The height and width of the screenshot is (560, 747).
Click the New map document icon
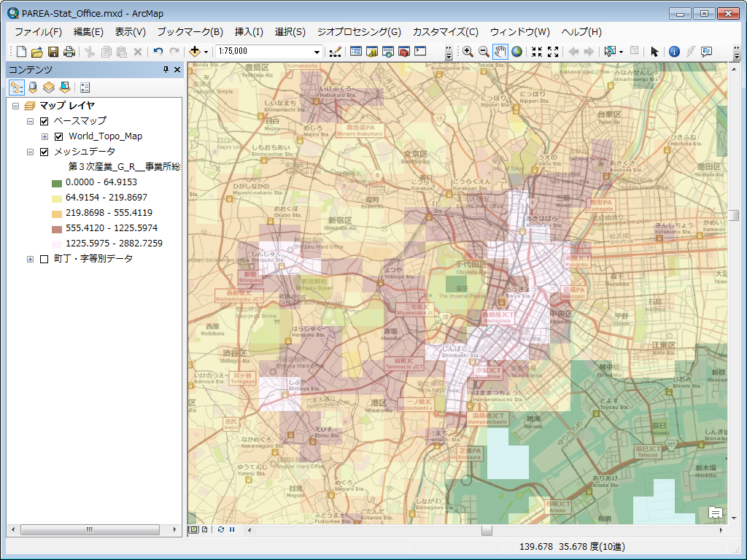tap(21, 52)
